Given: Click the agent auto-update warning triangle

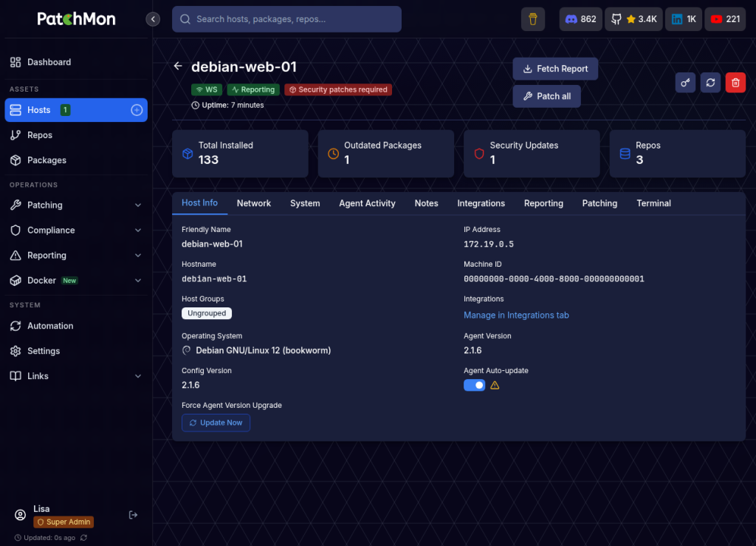Looking at the screenshot, I should point(495,385).
